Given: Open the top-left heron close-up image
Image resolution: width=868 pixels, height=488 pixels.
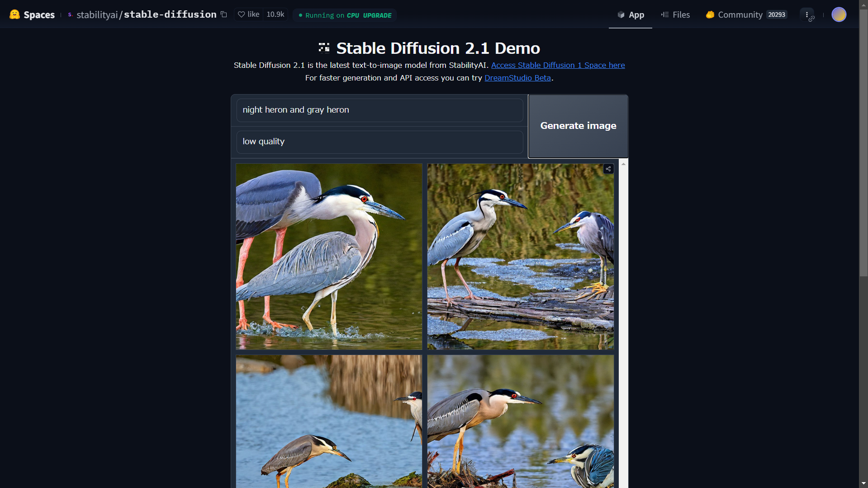Looking at the screenshot, I should [329, 256].
